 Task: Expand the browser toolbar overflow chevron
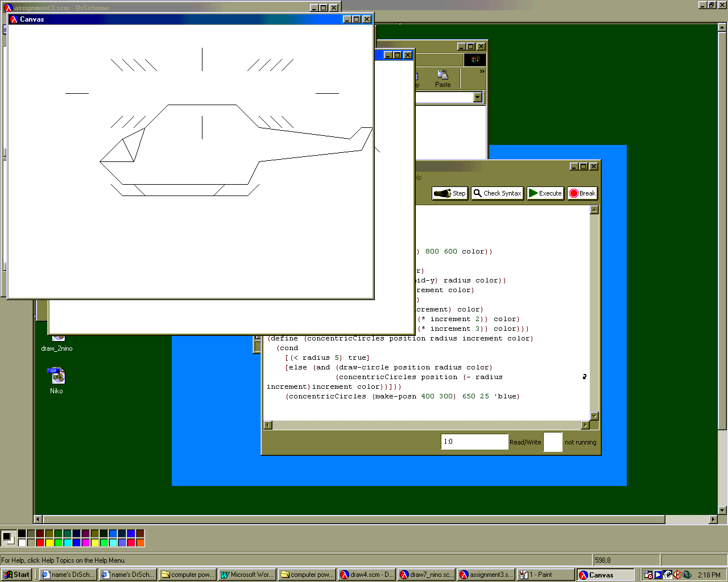[482, 72]
